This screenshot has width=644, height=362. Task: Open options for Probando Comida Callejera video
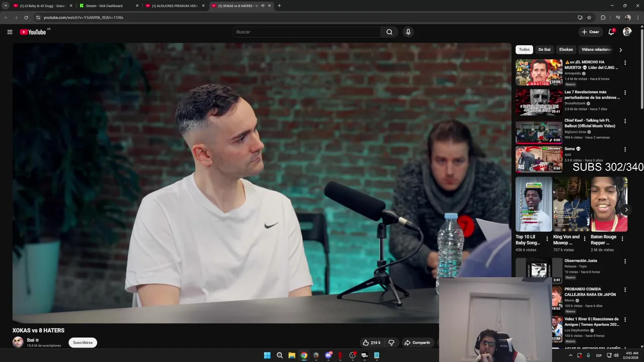click(625, 290)
